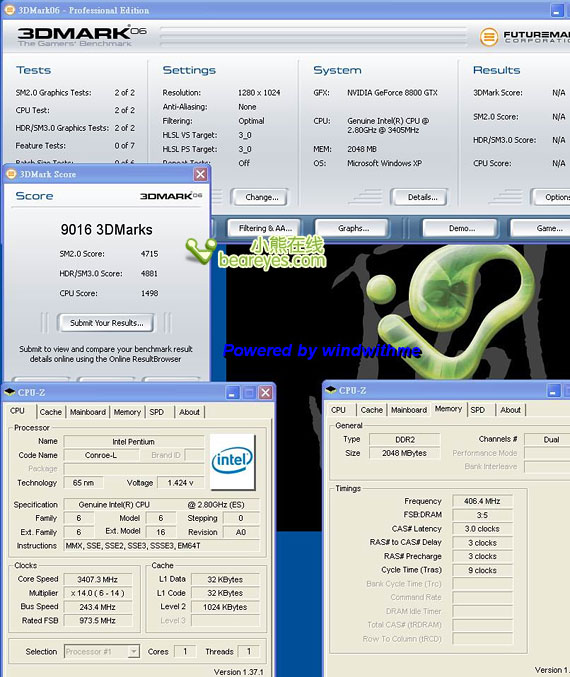
Task: Click 3DMark06 title bar app icon
Action: [10, 9]
